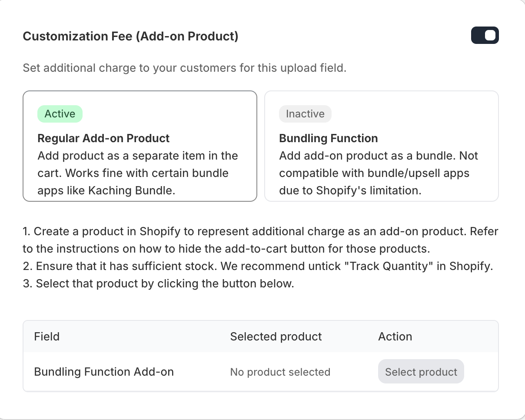Click the Bundling Function title text
The height and width of the screenshot is (420, 525).
tap(329, 138)
